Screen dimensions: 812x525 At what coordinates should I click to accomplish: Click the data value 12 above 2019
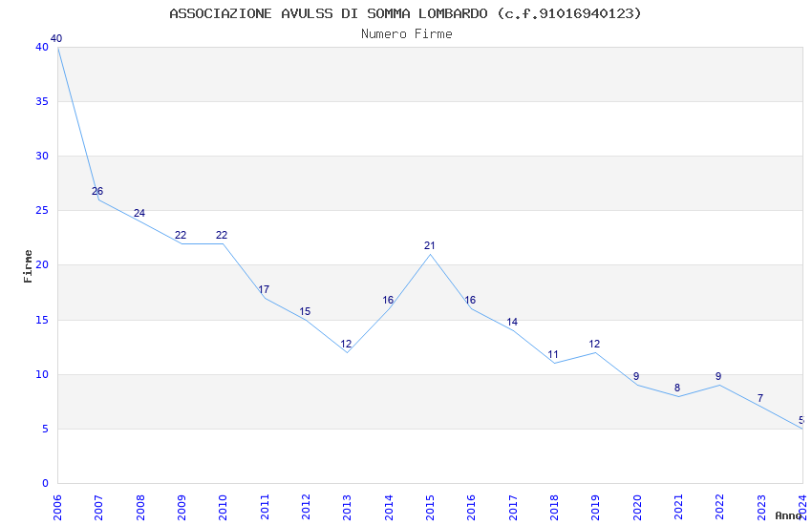coord(594,344)
